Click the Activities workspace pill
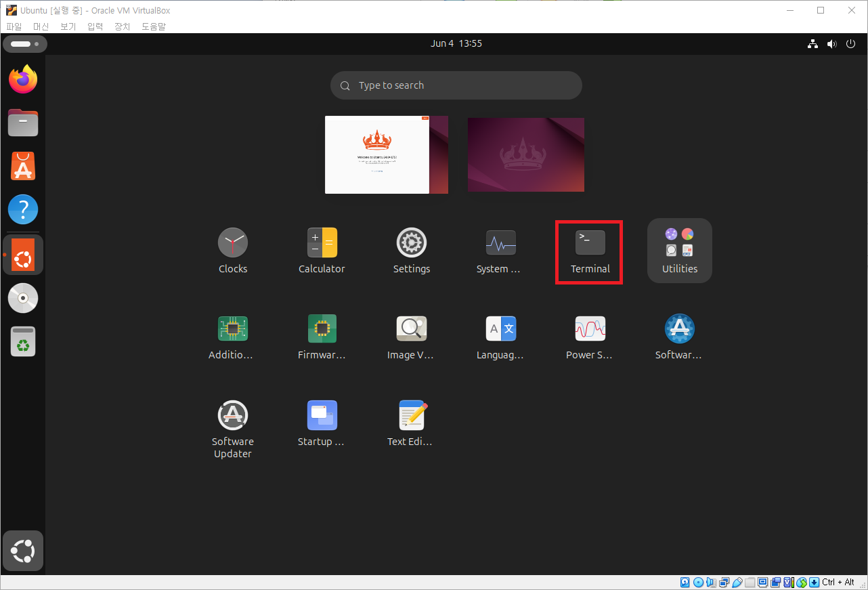The width and height of the screenshot is (868, 590). tap(24, 43)
